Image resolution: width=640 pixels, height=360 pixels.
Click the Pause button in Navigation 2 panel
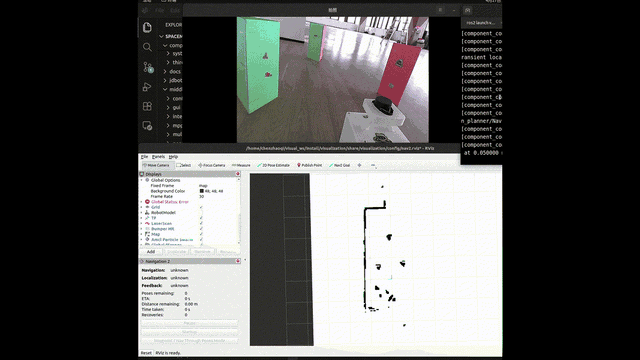click(x=189, y=323)
